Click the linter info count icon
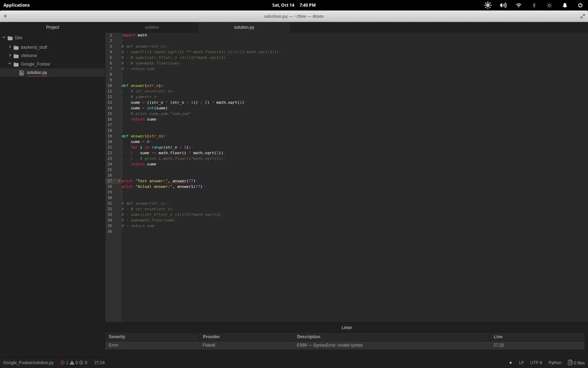The width and height of the screenshot is (588, 368). pyautogui.click(x=81, y=363)
